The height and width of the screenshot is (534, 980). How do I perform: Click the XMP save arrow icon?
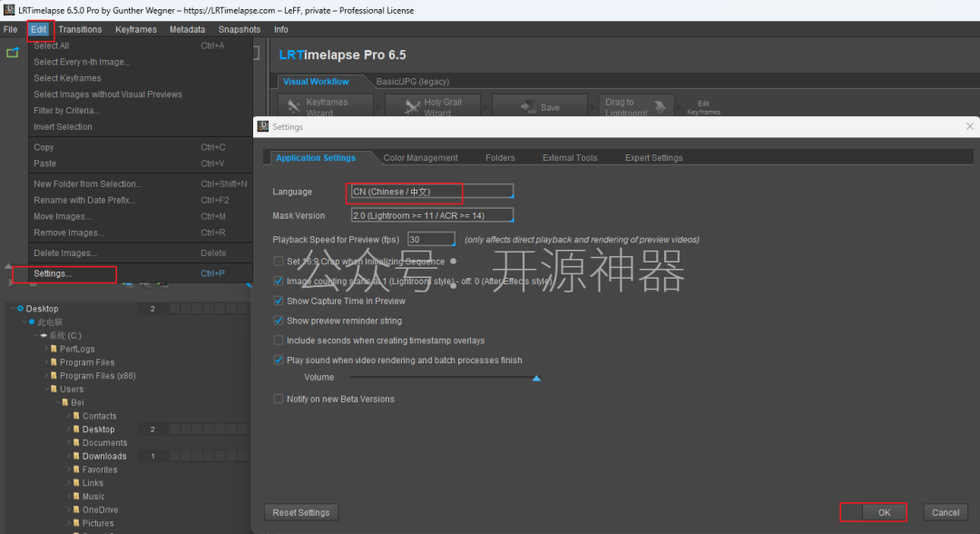click(528, 107)
